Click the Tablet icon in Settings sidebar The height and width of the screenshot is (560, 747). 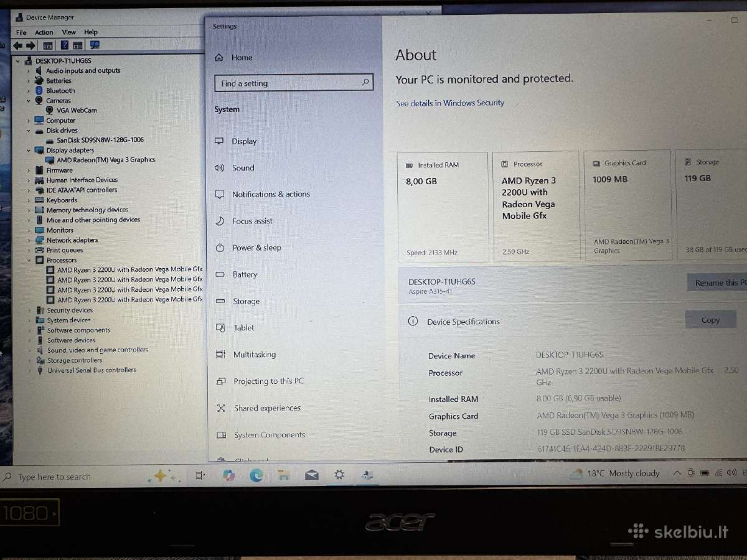[x=220, y=328]
